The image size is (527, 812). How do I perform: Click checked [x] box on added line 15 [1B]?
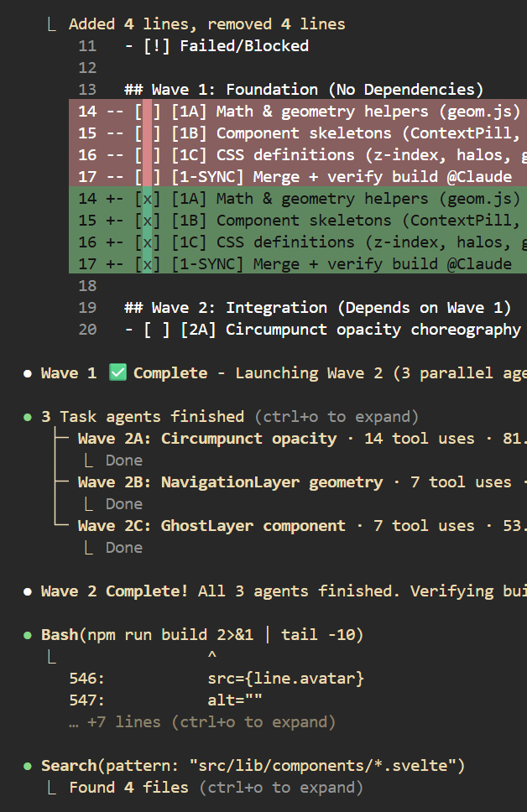(x=147, y=220)
